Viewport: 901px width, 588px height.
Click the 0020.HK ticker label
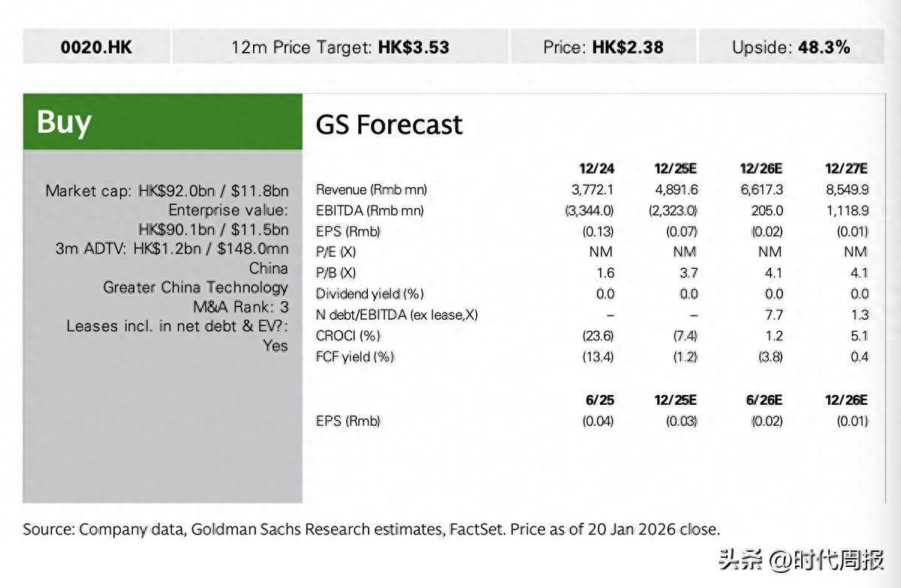click(x=96, y=47)
